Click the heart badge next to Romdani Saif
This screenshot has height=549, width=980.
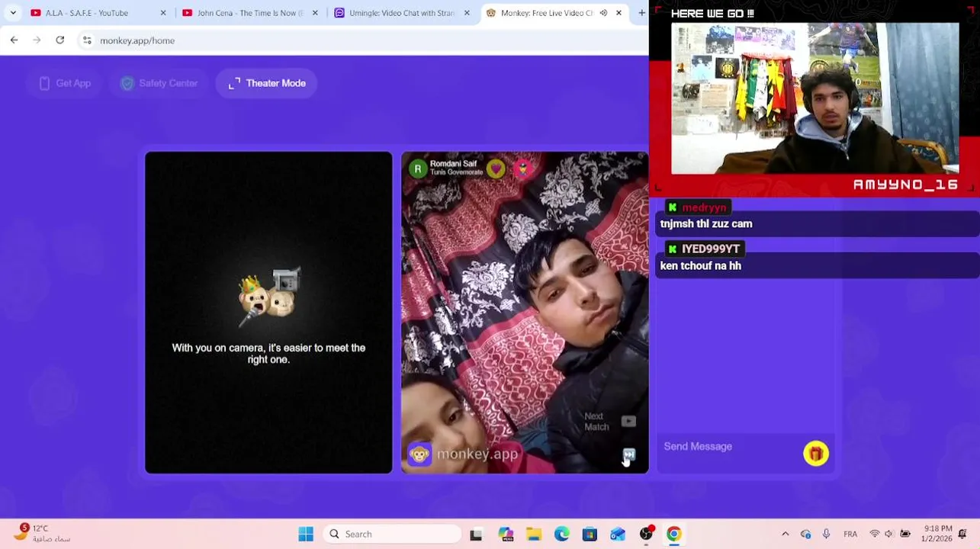tap(496, 169)
